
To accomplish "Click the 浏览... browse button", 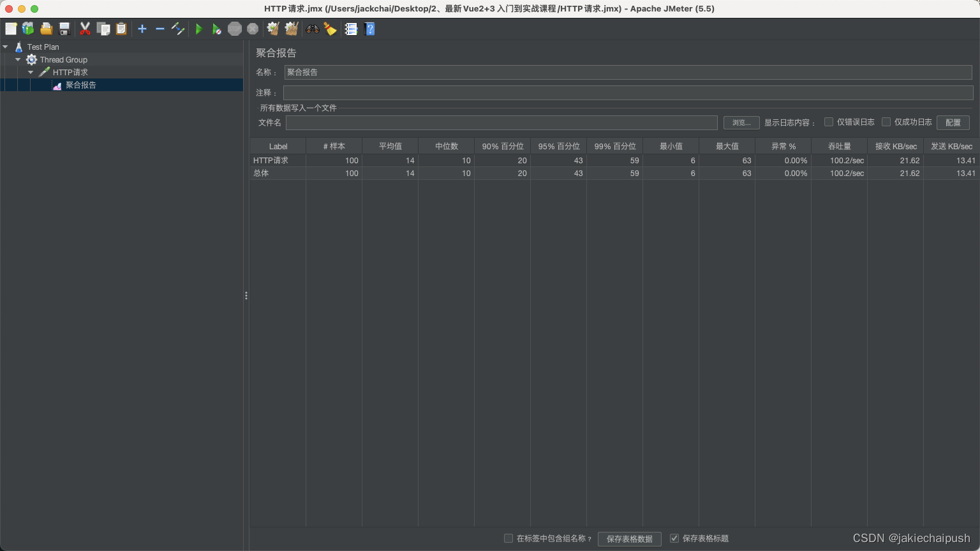I will pyautogui.click(x=741, y=122).
